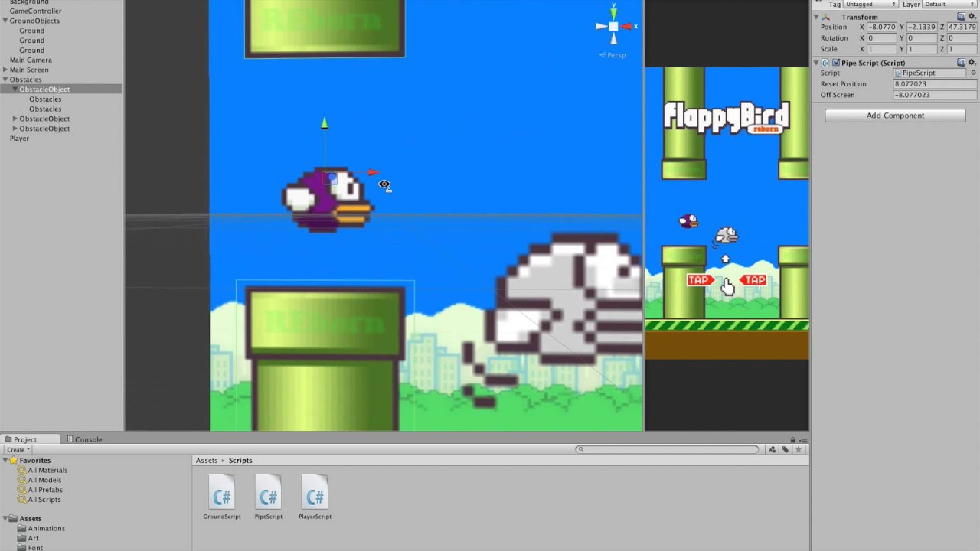The image size is (980, 551).
Task: Collapse the highlighted ObstacleObject arrow
Action: click(x=15, y=90)
